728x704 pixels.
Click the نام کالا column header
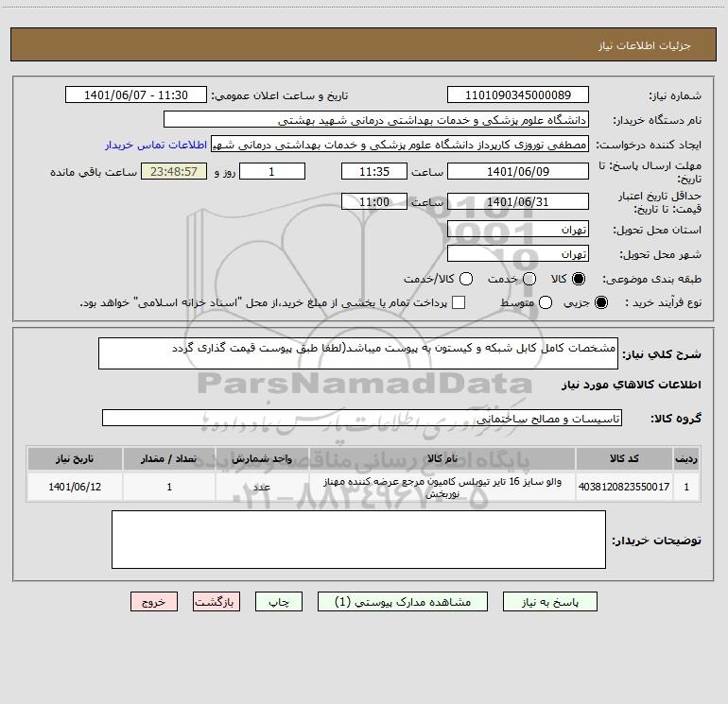[x=442, y=458]
